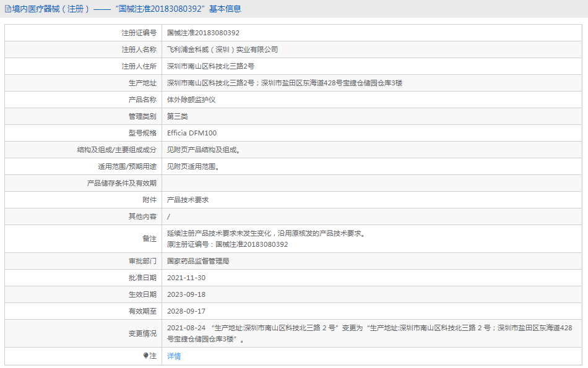Click the registrant address 深圳市南山区科技北三路2号 value

(x=210, y=66)
